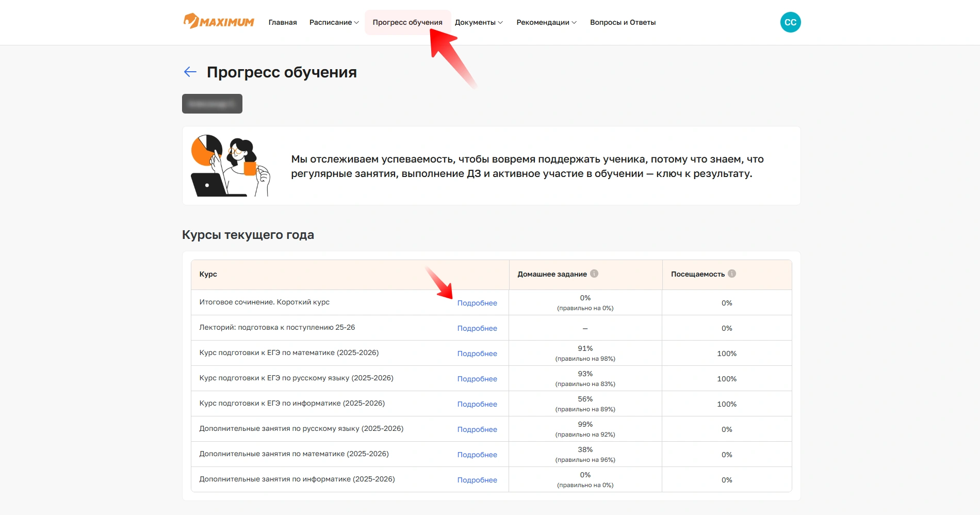
Task: Open Подробнее for Дополнительные занятия по информатике
Action: pos(477,480)
